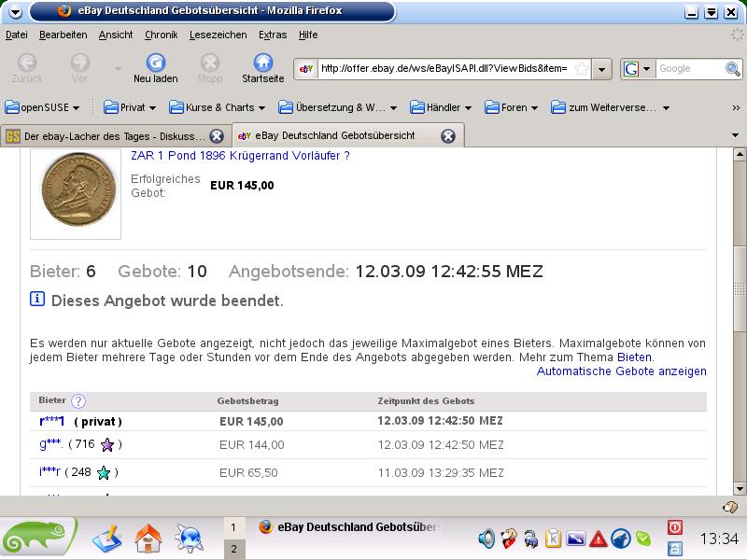The height and width of the screenshot is (560, 747).
Task: Click the Neu laden reload icon
Action: pos(155,63)
